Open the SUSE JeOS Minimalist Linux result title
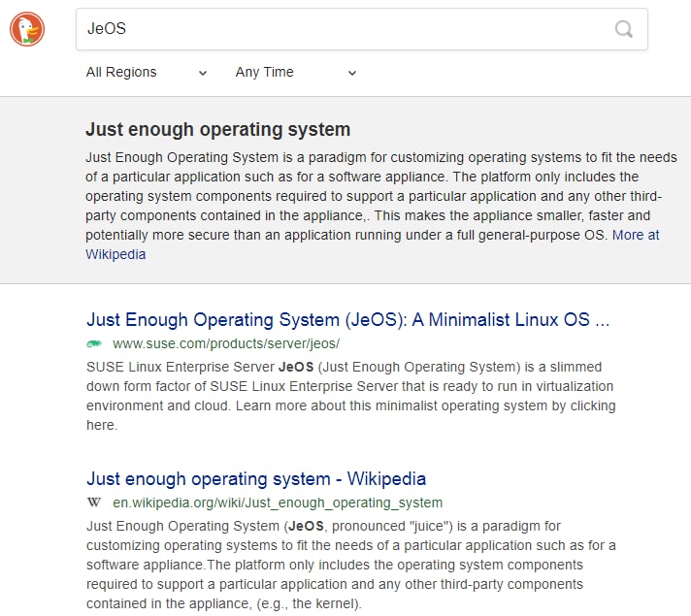 [x=348, y=319]
